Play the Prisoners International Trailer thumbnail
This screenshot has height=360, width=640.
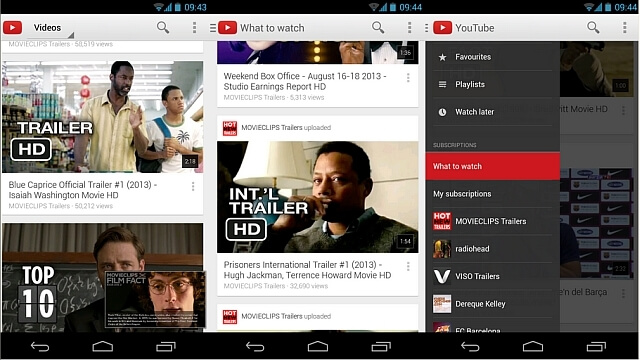point(318,197)
